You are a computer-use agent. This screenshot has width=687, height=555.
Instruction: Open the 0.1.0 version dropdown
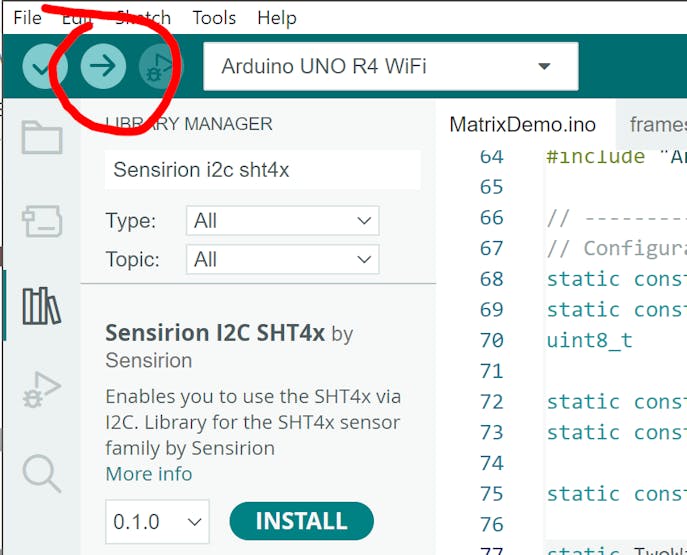(x=157, y=521)
